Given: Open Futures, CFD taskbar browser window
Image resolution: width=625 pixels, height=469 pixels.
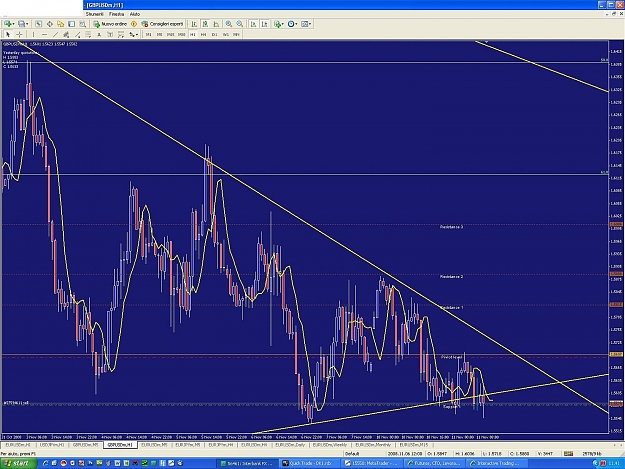Looking at the screenshot, I should (x=434, y=463).
